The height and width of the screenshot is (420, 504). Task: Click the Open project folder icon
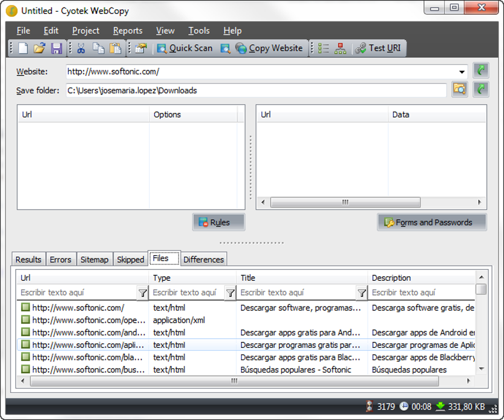click(x=40, y=48)
